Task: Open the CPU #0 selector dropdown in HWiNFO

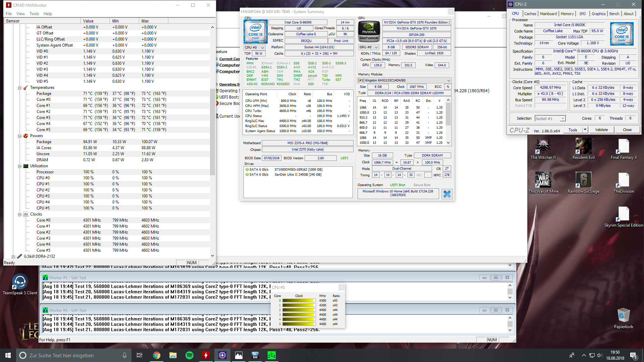Action: click(x=254, y=48)
